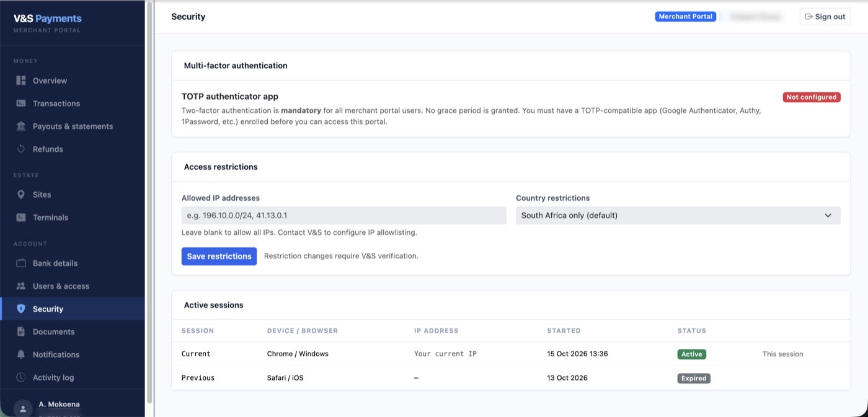Open the Sites section label

(42, 195)
